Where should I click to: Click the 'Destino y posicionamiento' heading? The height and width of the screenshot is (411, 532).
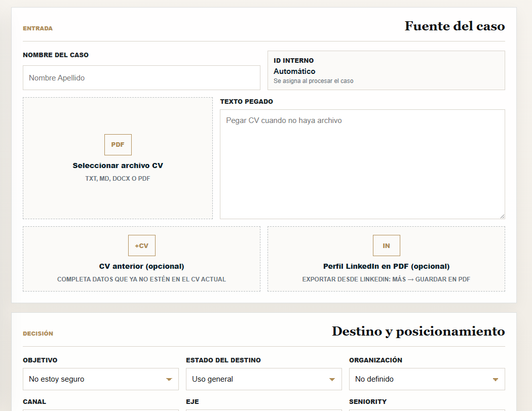[x=419, y=332]
